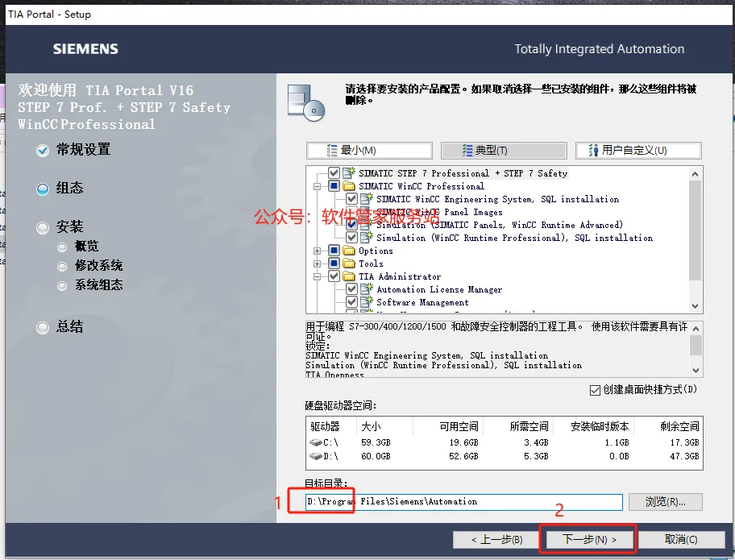Toggle STEP 7 Professional + Safety checkbox
This screenshot has height=560, width=735.
(x=334, y=173)
